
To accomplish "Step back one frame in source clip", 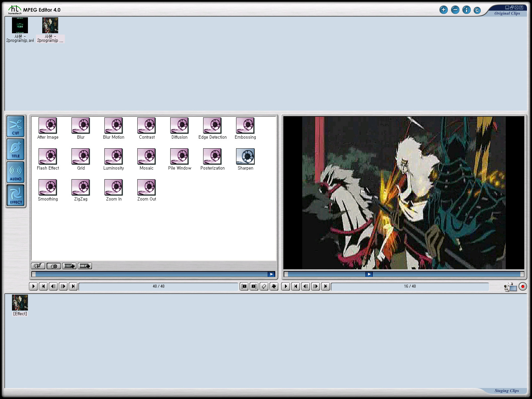I will 53,286.
